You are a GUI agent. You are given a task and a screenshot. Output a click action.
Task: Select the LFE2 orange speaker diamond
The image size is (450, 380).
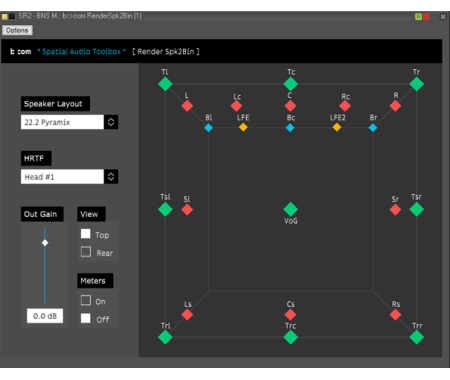(337, 127)
